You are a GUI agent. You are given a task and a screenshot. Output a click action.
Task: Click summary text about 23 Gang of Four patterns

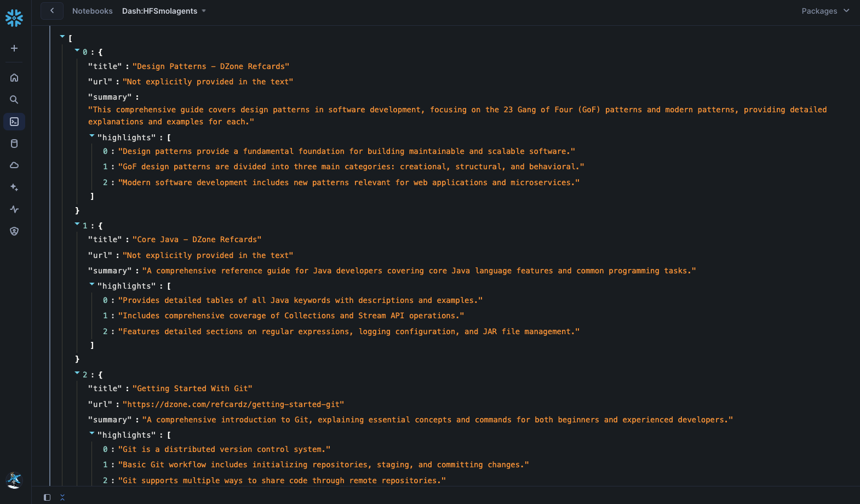coord(457,116)
